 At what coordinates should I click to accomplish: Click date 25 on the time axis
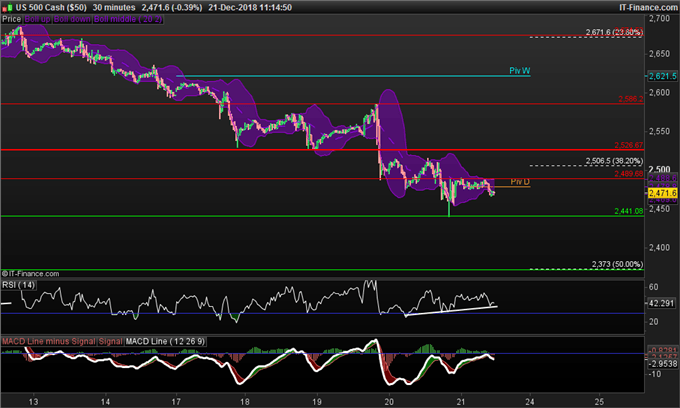click(599, 401)
